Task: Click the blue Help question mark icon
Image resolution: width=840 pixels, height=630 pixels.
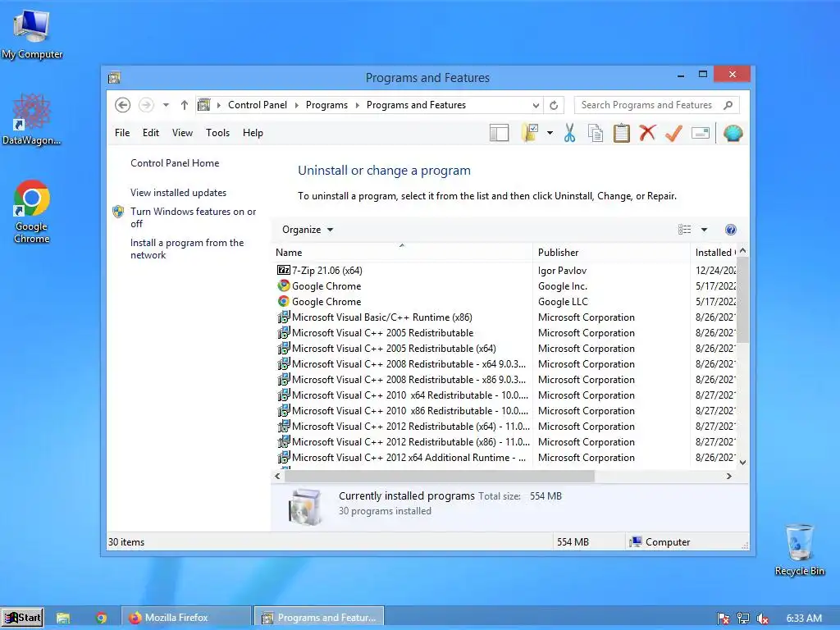Action: tap(731, 230)
